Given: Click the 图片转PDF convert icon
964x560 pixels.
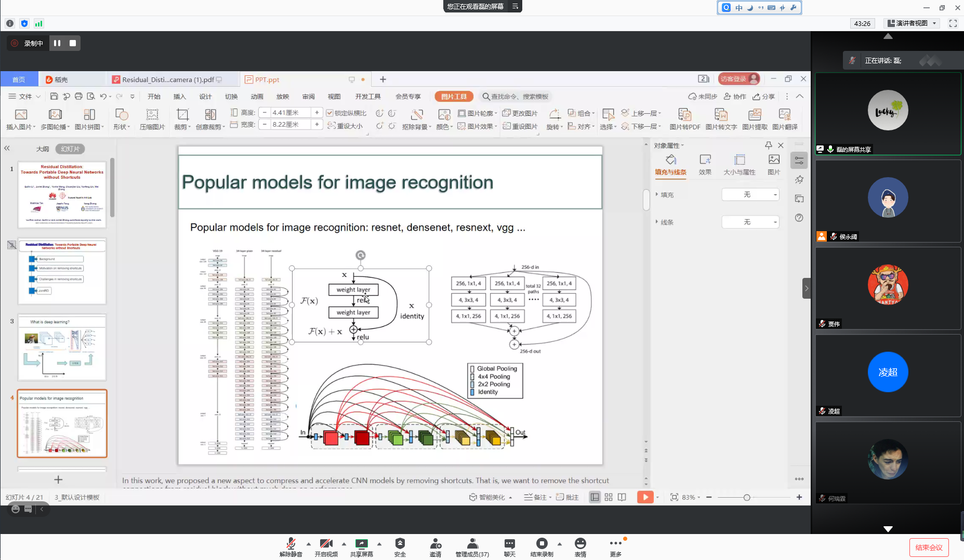Looking at the screenshot, I should [x=684, y=115].
